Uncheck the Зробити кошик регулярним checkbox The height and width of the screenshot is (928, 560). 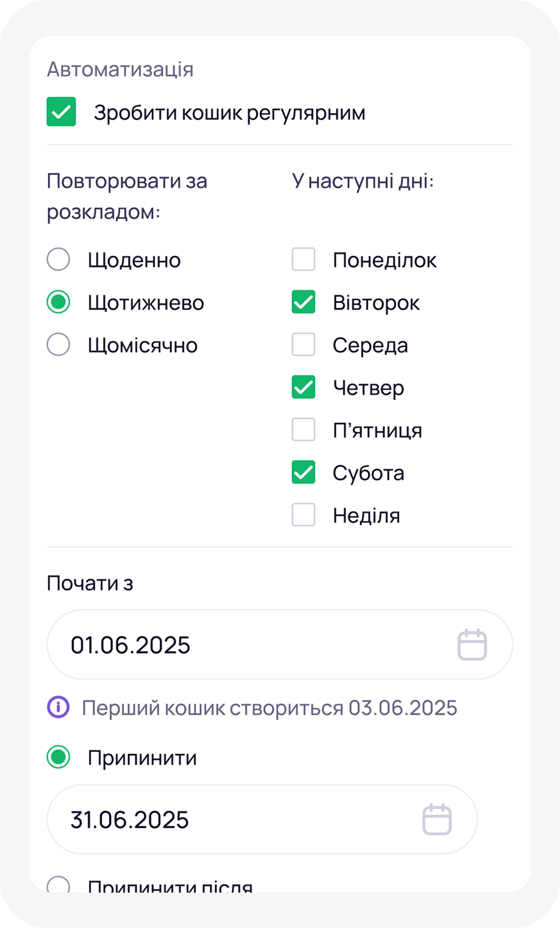60,112
